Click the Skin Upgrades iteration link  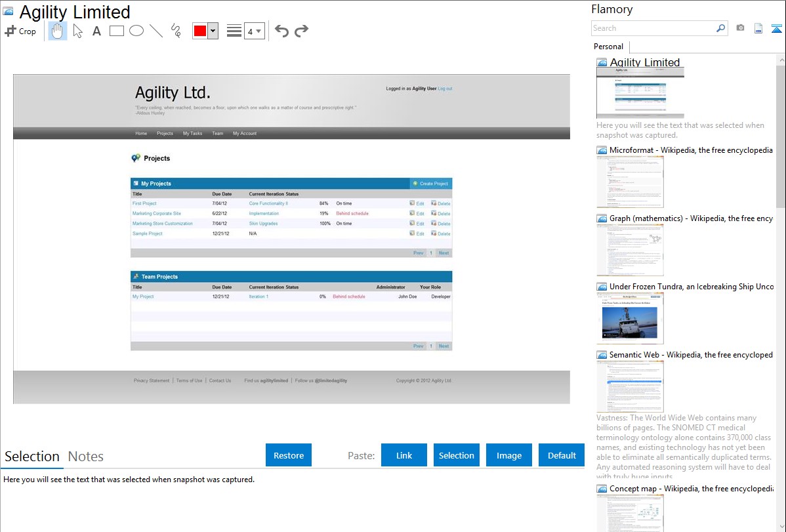tap(263, 224)
